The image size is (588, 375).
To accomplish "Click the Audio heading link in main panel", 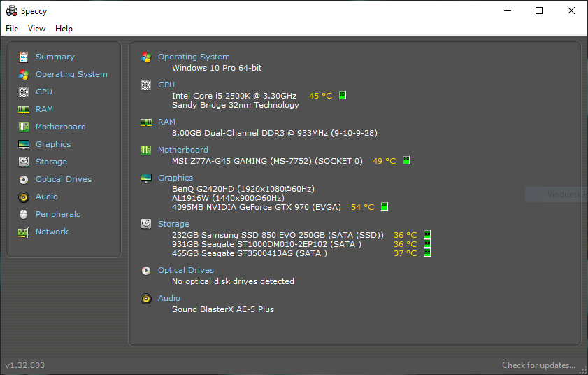I will 168,298.
